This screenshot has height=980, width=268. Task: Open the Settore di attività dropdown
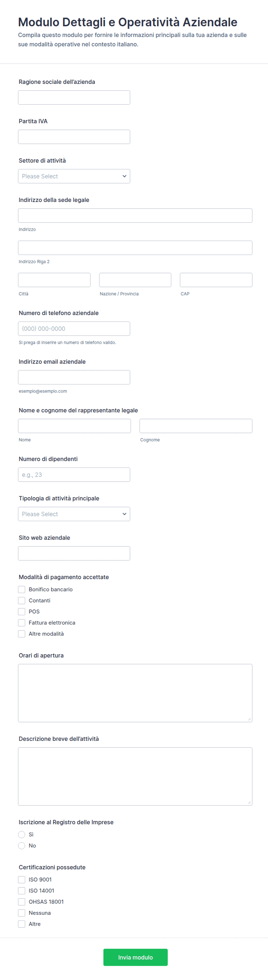click(74, 176)
